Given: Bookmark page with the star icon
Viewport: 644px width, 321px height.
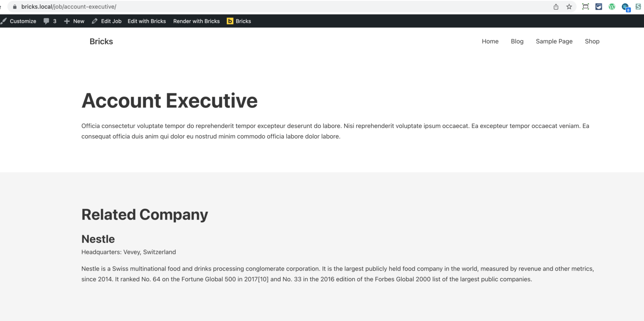Looking at the screenshot, I should point(569,6).
